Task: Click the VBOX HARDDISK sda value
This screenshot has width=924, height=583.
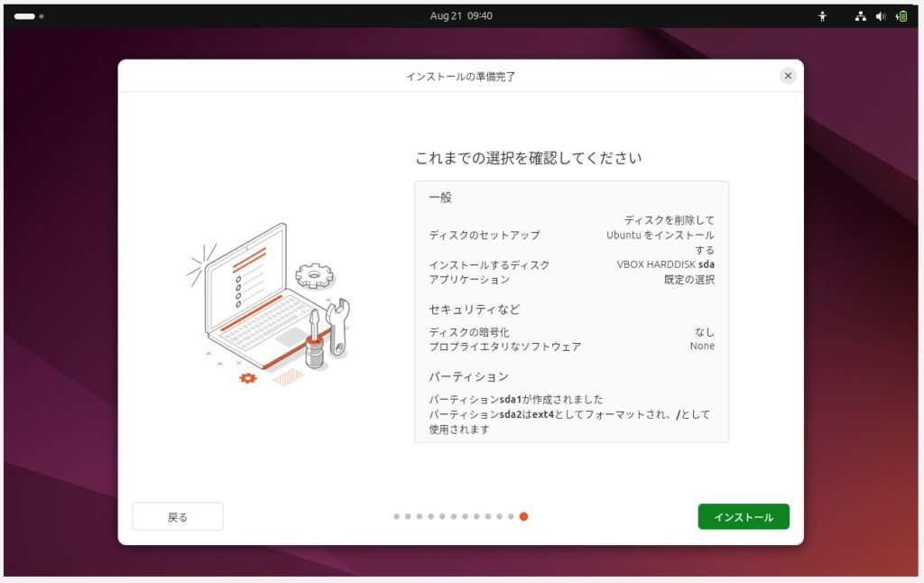Action: pos(665,264)
